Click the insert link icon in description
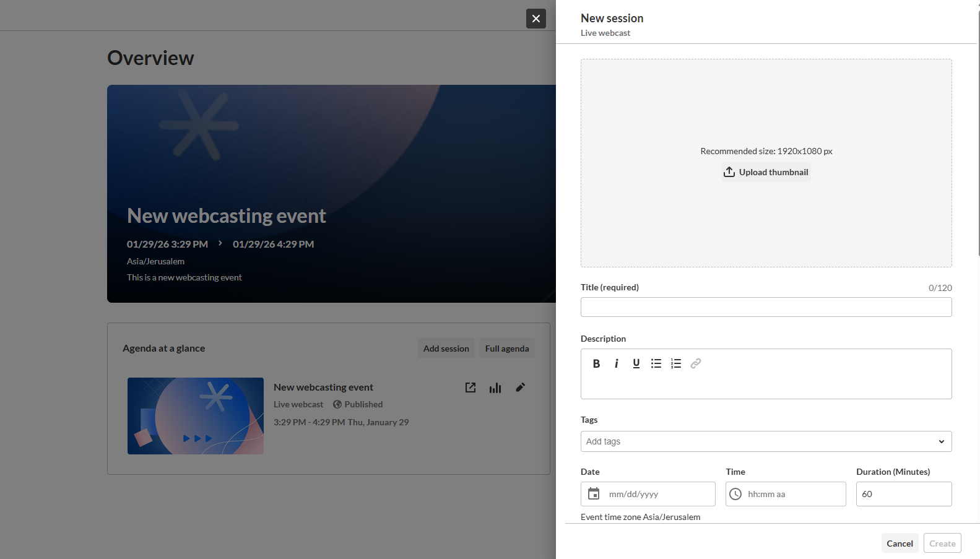This screenshot has width=980, height=559. coord(696,363)
